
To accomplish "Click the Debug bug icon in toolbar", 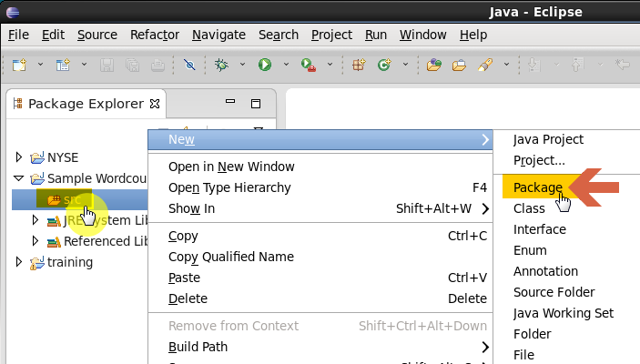I will pyautogui.click(x=221, y=65).
